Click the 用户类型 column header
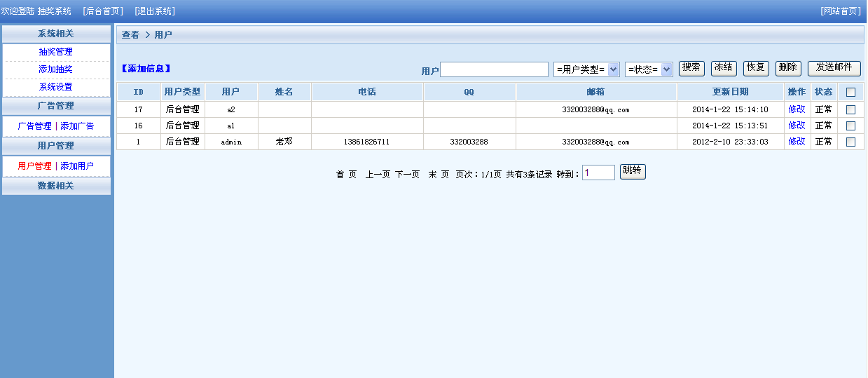Screen dimensions: 868x378 coord(183,92)
